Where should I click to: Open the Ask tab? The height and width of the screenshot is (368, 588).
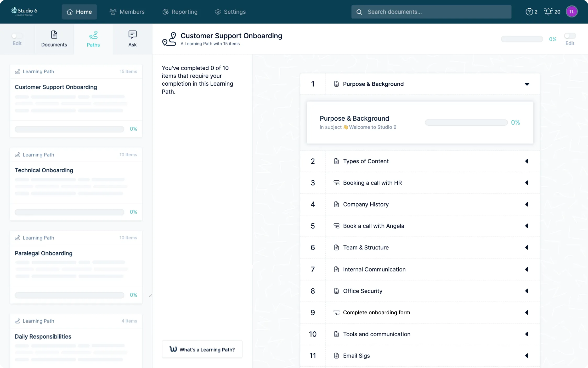133,39
